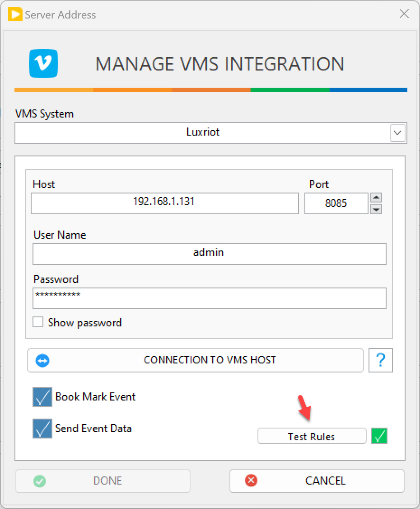The height and width of the screenshot is (509, 420).
Task: Enable the Show password checkbox
Action: [38, 322]
